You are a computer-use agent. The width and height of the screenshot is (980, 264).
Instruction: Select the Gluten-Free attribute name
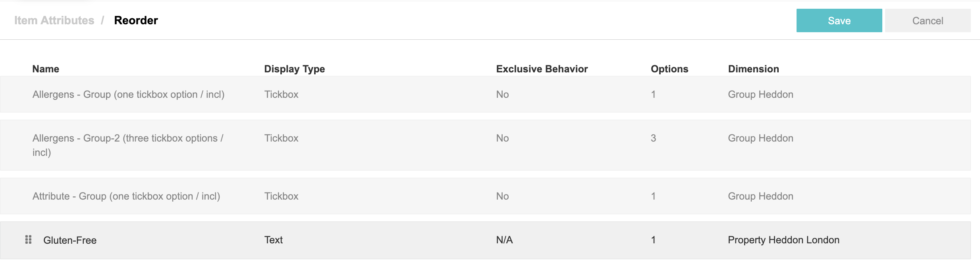point(70,240)
